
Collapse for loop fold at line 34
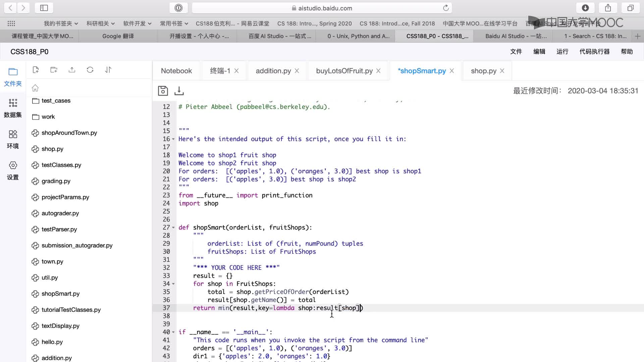(x=173, y=284)
